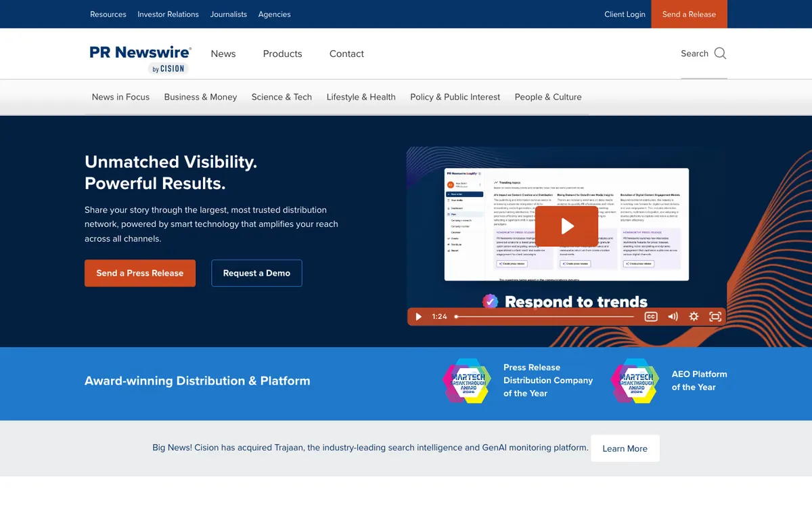The image size is (812, 508).
Task: Click the video preview dashboard thumbnail
Action: click(566, 224)
